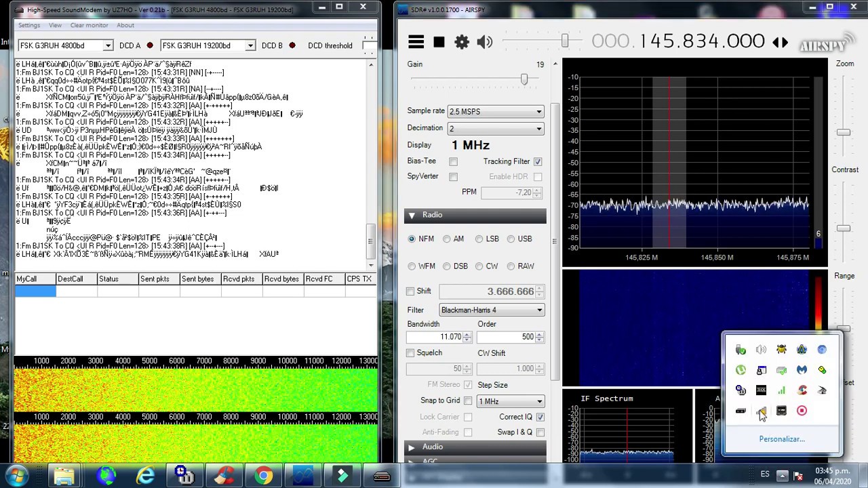Select RAW demodulation mode
The height and width of the screenshot is (488, 868).
click(511, 266)
